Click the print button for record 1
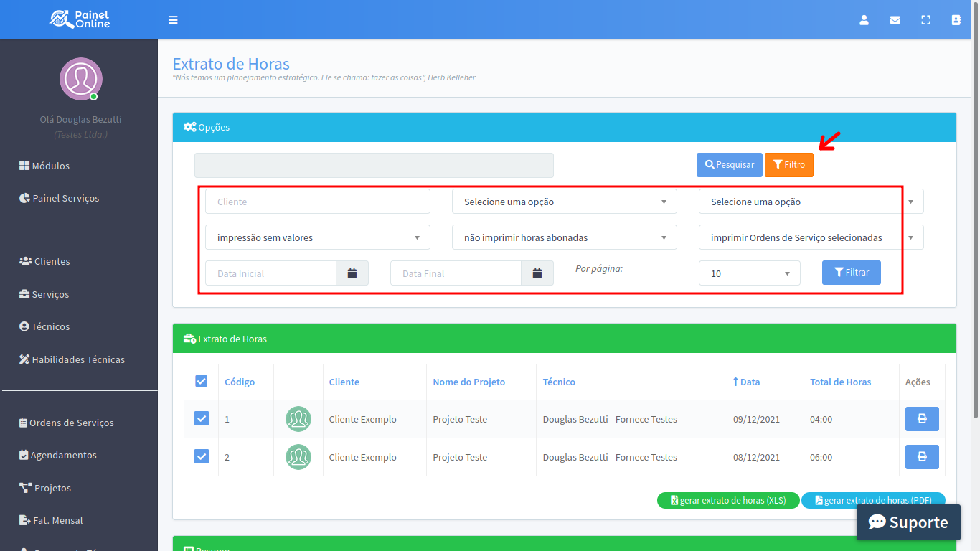The width and height of the screenshot is (980, 551). click(922, 419)
